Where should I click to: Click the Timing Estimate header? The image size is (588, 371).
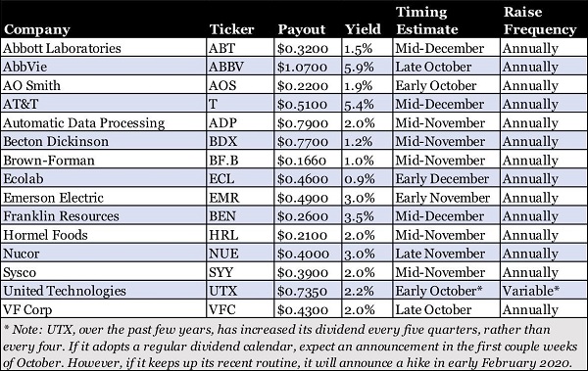coord(426,21)
